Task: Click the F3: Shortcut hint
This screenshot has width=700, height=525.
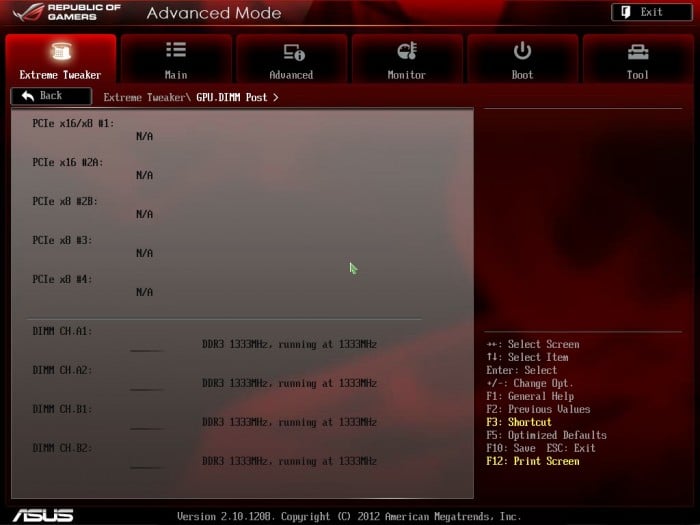Action: (x=519, y=422)
